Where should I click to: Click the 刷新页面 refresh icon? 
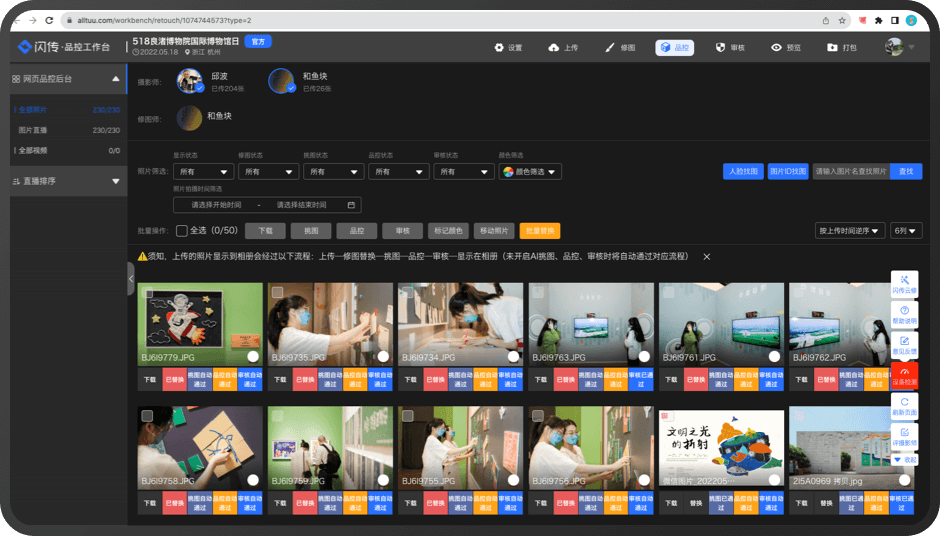(904, 405)
